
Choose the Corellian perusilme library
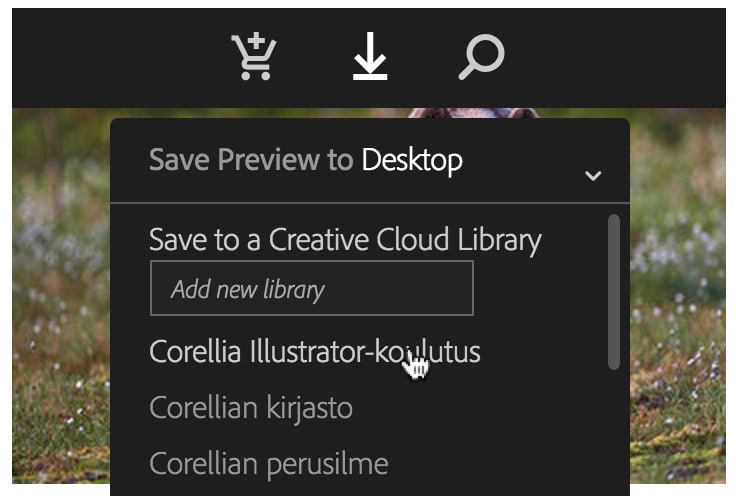268,464
